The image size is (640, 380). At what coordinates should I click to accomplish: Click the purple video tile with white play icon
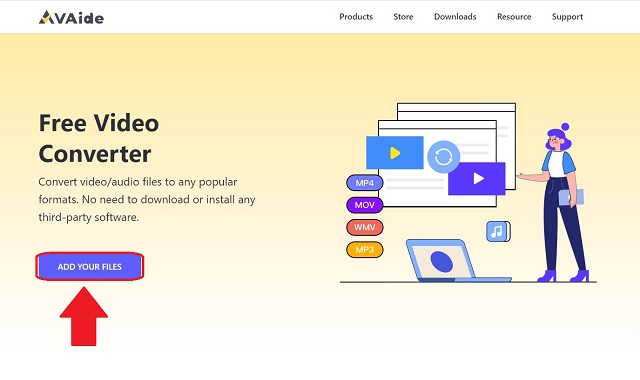pos(477,178)
